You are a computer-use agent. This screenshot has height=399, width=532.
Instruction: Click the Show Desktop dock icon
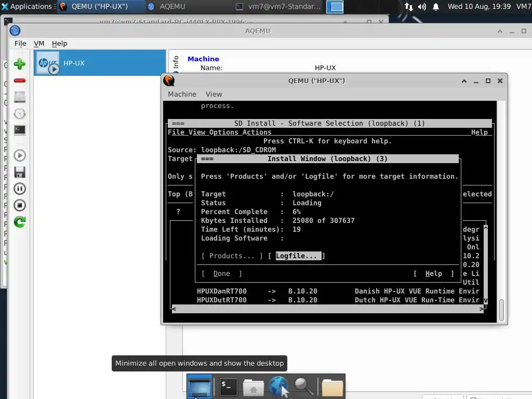pyautogui.click(x=199, y=387)
